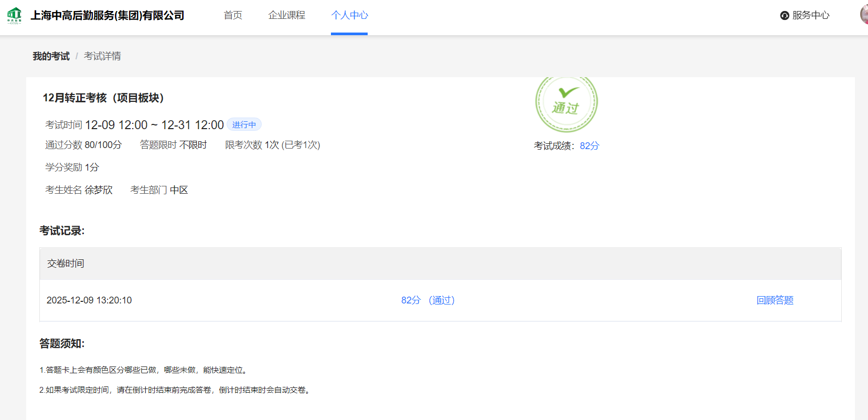Open the 企业课程 tab
This screenshot has height=420, width=868.
point(286,15)
